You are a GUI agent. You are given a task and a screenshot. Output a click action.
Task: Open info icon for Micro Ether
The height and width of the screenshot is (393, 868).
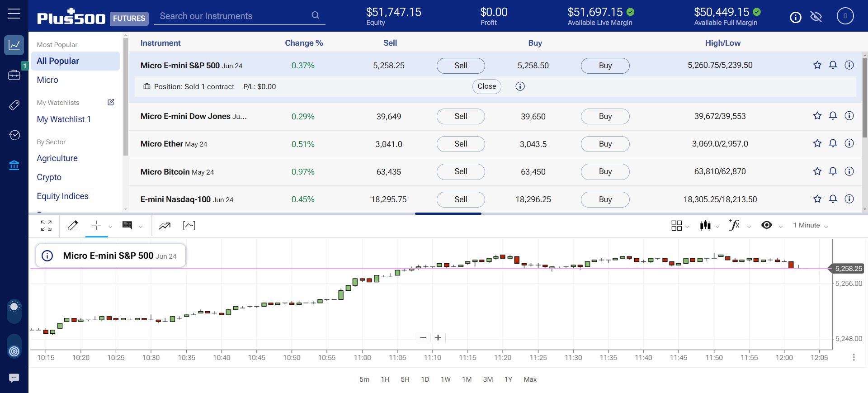pyautogui.click(x=849, y=143)
